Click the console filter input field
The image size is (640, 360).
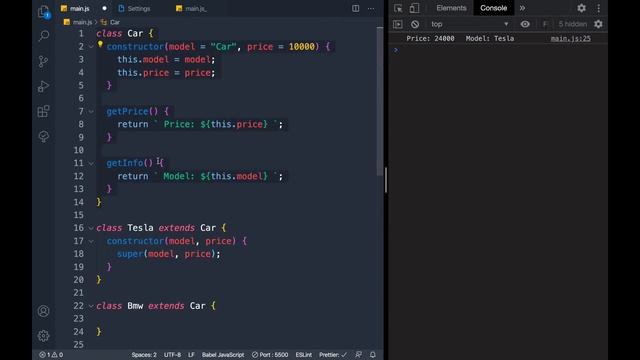tap(545, 24)
